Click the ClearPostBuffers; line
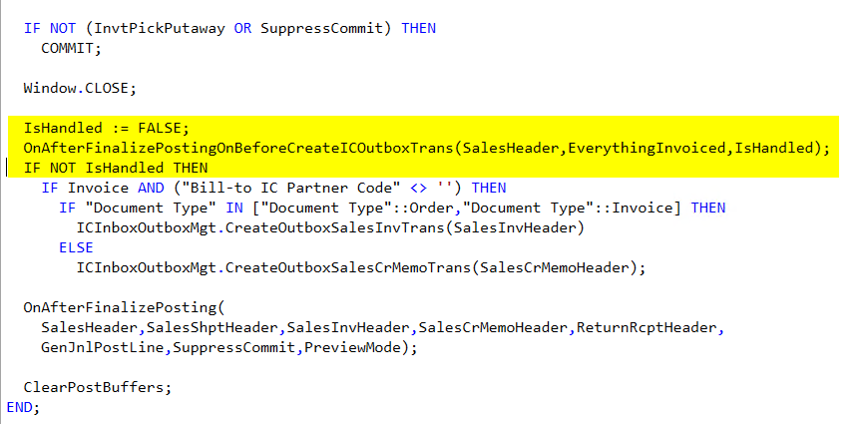Screen dimensions: 868x424 click(x=98, y=387)
